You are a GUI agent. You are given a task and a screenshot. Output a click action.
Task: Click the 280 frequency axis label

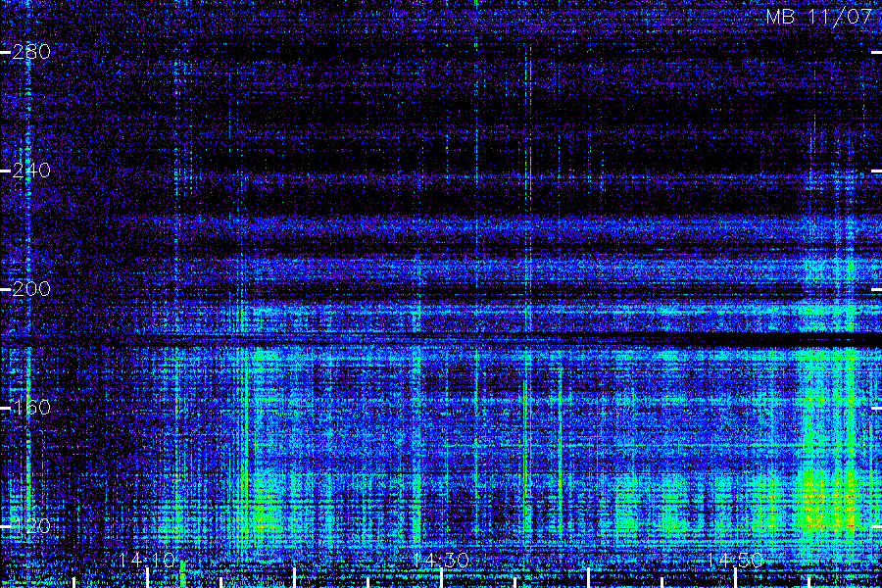(x=31, y=52)
